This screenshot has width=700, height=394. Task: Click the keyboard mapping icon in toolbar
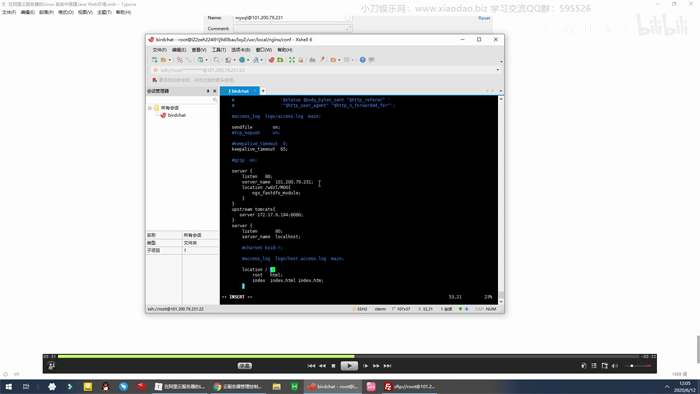click(x=312, y=60)
